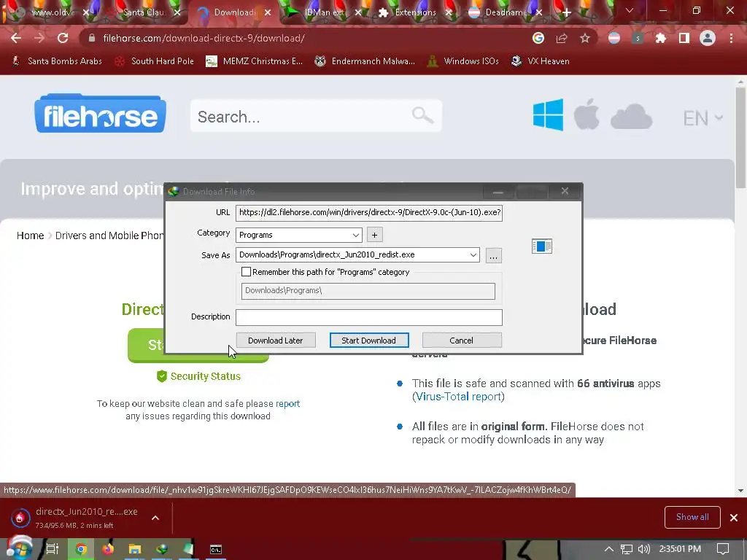Open the MEMZ Christmas bookmark

point(254,61)
